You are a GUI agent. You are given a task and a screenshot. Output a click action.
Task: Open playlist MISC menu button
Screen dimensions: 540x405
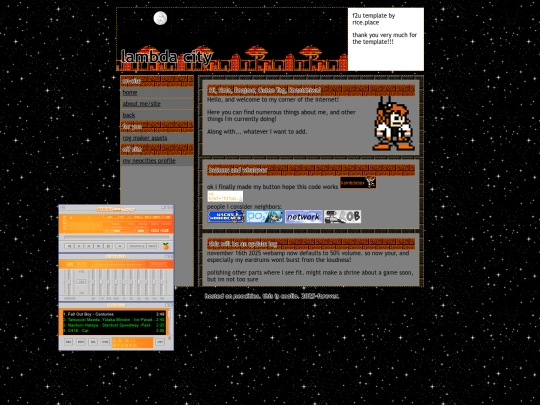coord(105,342)
